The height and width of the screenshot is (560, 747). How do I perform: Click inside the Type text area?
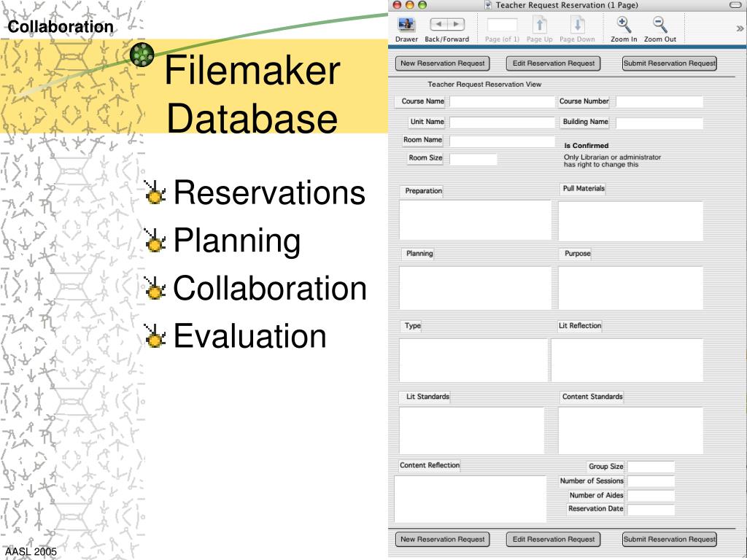(473, 360)
